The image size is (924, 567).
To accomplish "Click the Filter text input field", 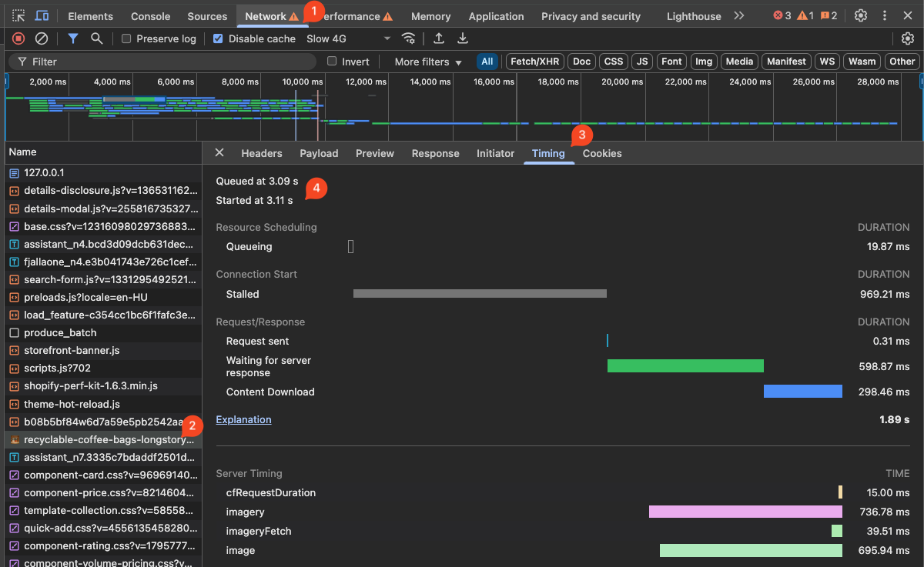I will tap(169, 62).
